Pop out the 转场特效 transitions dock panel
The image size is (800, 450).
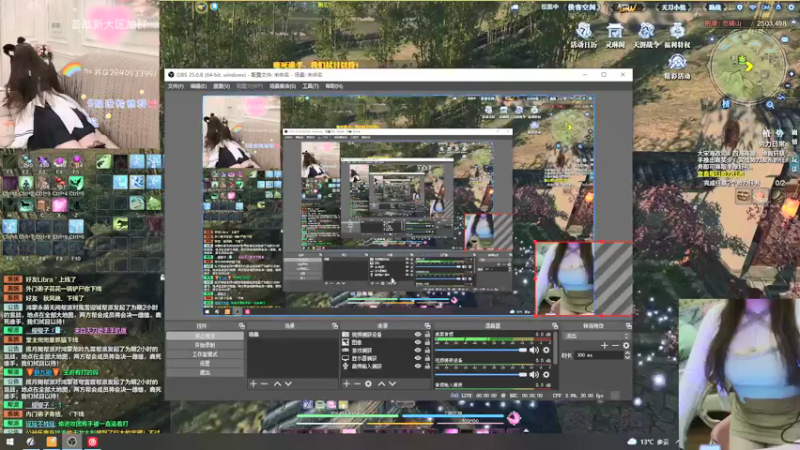[628, 326]
